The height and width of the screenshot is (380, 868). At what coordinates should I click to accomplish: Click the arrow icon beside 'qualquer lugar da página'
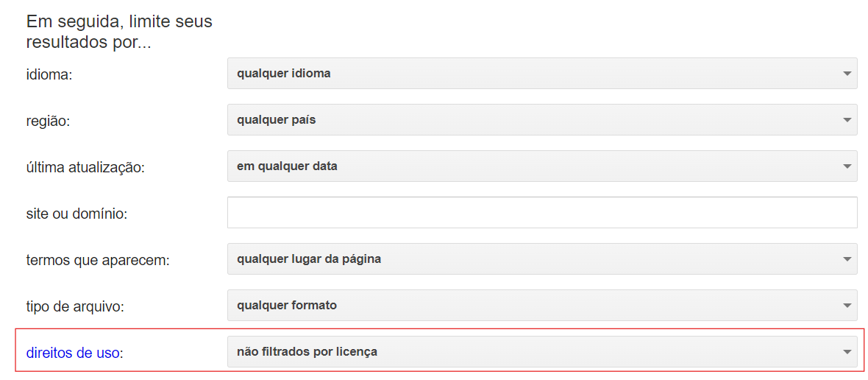(x=847, y=259)
